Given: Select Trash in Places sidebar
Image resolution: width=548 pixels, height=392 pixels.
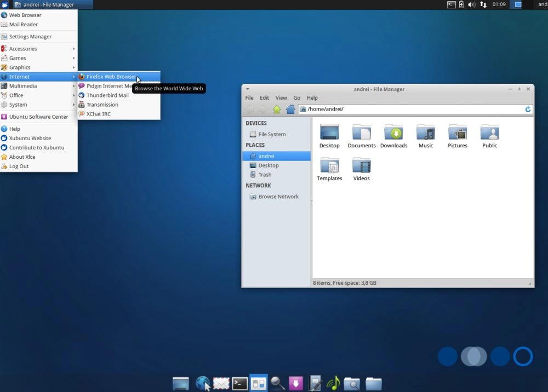Looking at the screenshot, I should (276, 175).
